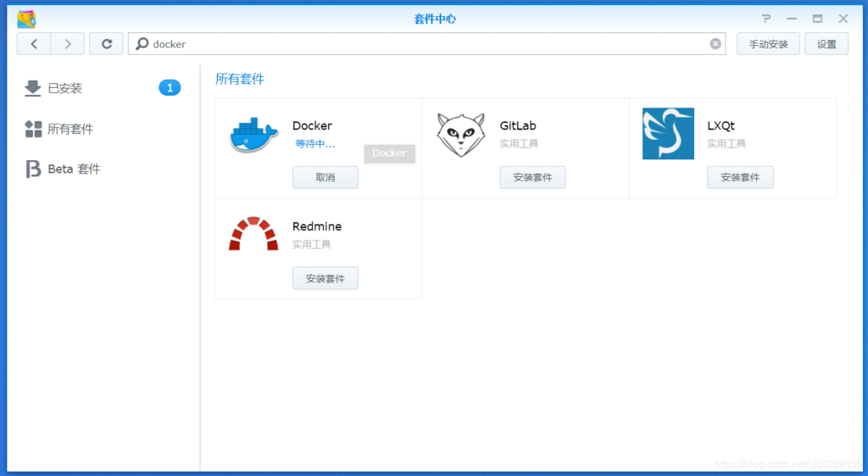Click the installed download tray icon
This screenshot has height=476, width=868.
point(33,88)
